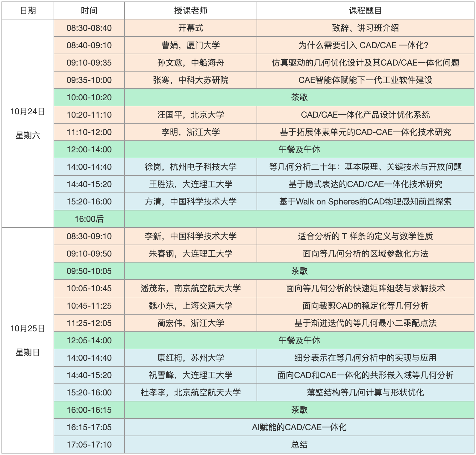Click the 14:00-14:40 time cell beside 徐岗
476x455 pixels.
[x=89, y=167]
